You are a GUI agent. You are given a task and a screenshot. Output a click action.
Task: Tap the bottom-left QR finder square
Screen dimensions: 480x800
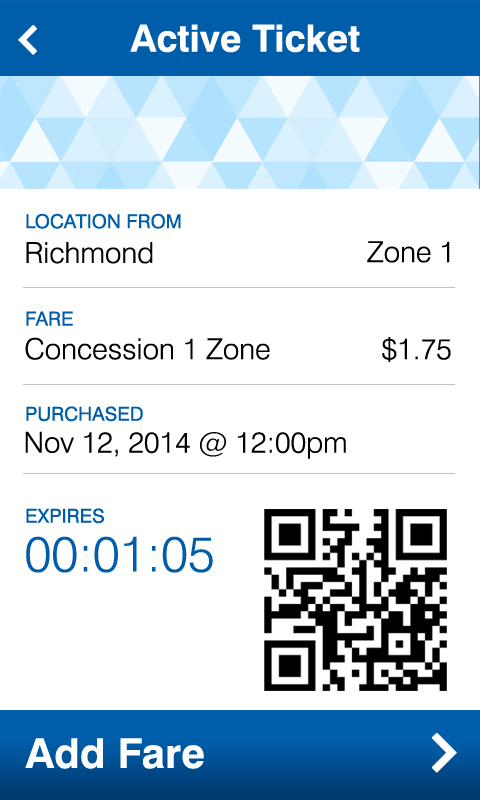[289, 666]
